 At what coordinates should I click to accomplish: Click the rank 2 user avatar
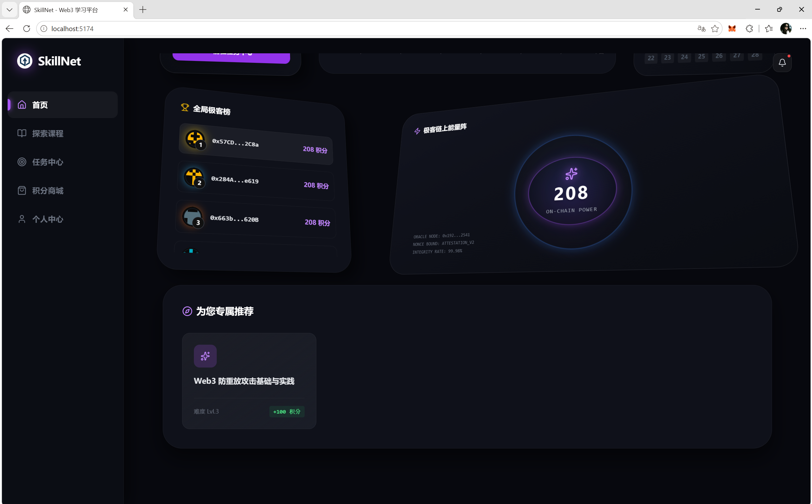tap(194, 177)
